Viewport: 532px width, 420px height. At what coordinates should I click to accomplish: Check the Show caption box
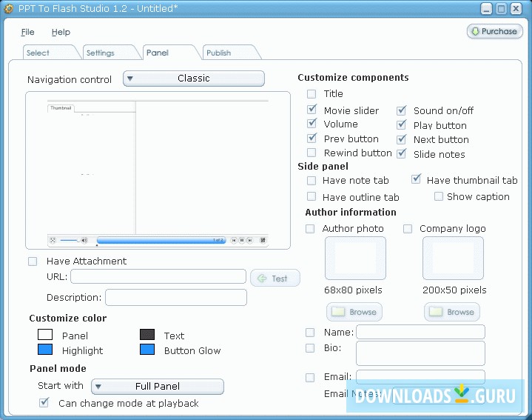point(439,196)
